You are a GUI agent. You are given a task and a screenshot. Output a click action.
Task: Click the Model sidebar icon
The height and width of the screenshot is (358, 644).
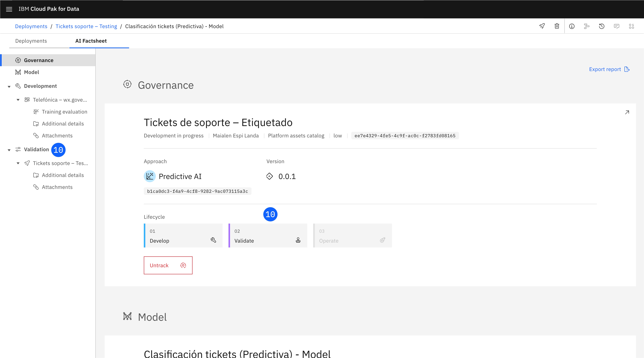[x=18, y=72]
